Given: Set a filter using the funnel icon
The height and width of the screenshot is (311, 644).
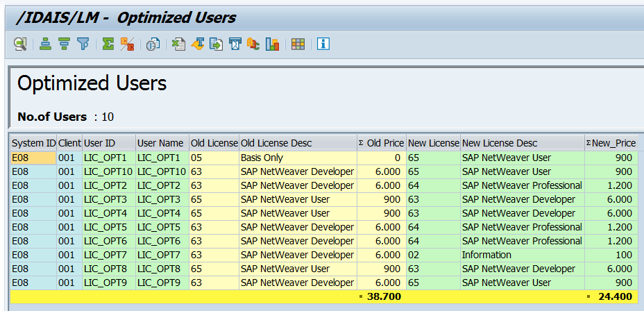Looking at the screenshot, I should [x=83, y=44].
